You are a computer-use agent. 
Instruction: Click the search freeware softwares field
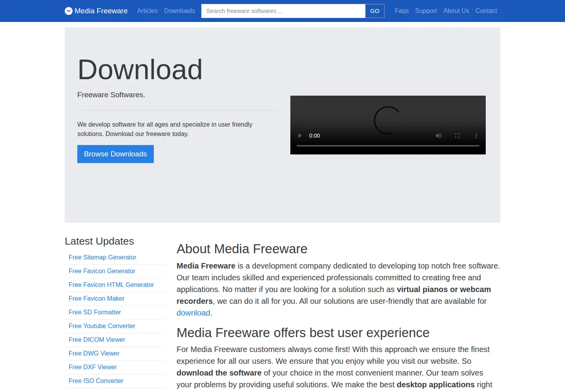(283, 11)
